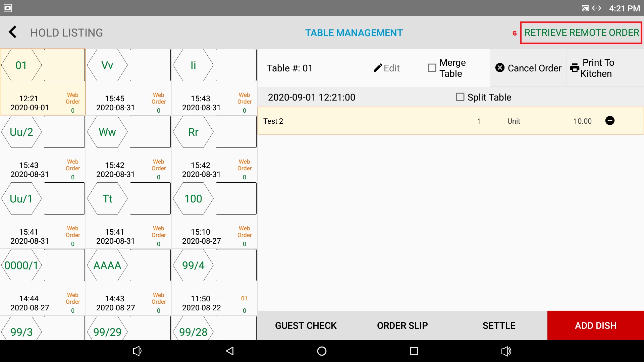Tap volume down speaker icon

point(137,351)
